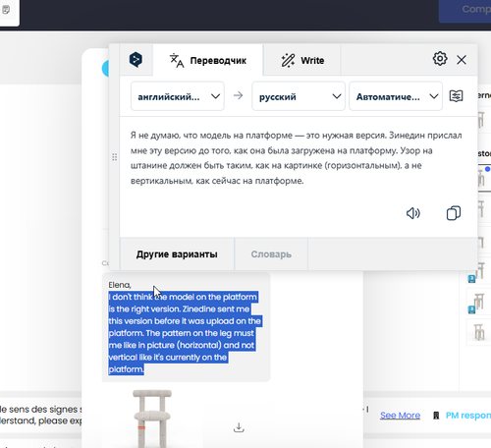Click the language swap arrow icon
Screen dimensions: 491x448
239,95
